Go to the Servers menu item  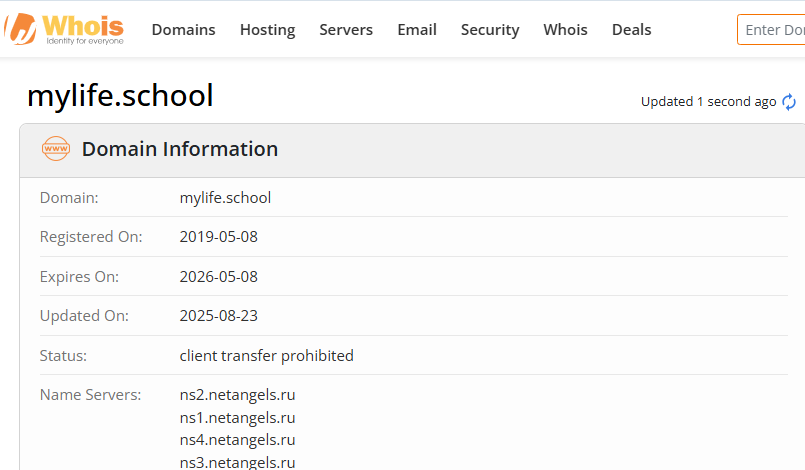(x=346, y=30)
